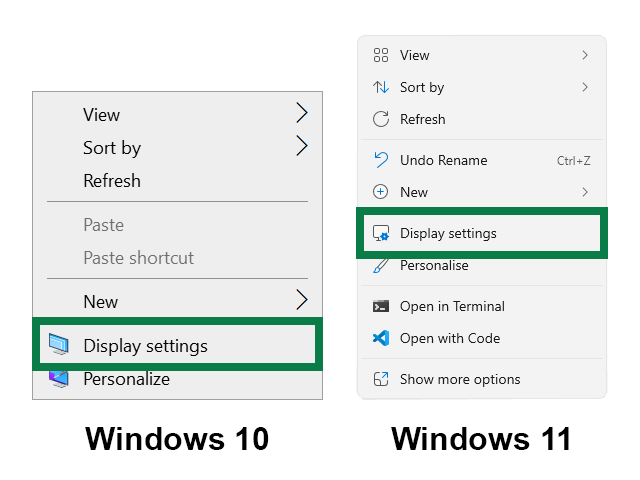The image size is (640, 480).
Task: Click the Personalize icon in Windows 10 menu
Action: tap(59, 379)
